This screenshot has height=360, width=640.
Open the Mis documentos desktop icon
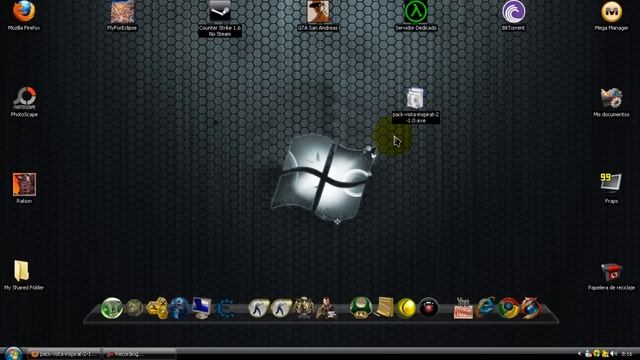611,98
